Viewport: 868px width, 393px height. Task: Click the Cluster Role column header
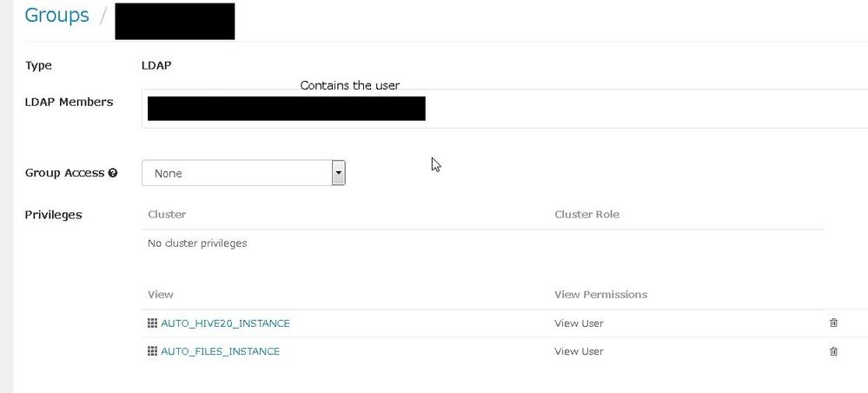(586, 214)
